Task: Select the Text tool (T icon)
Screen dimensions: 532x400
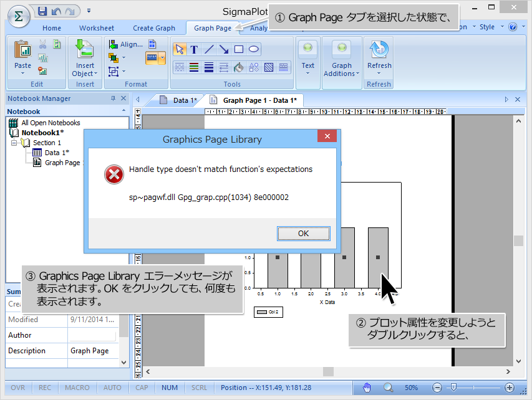Action: click(194, 49)
